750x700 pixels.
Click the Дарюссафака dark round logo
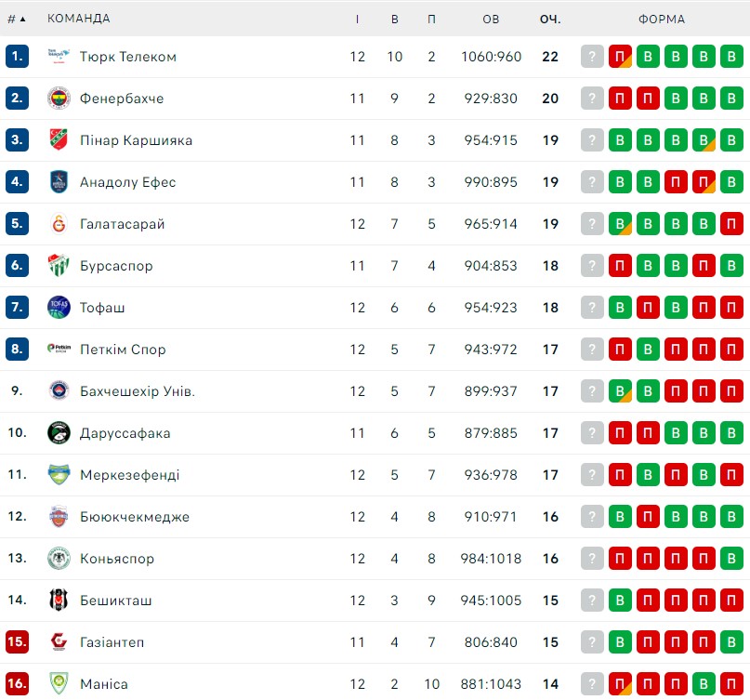click(x=59, y=432)
